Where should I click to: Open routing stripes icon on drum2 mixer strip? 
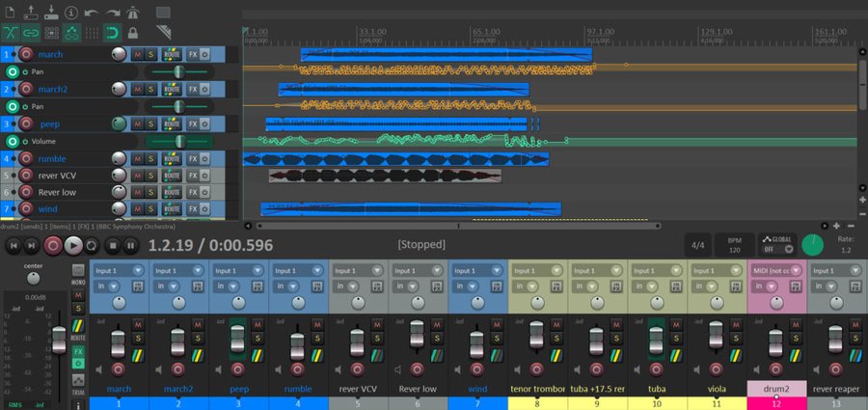[x=796, y=355]
